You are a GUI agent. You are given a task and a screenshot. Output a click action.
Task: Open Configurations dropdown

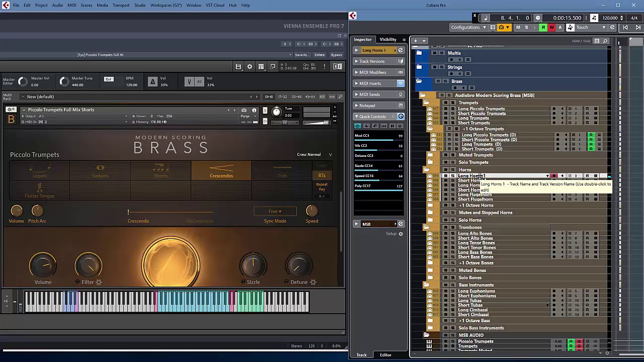pyautogui.click(x=468, y=27)
